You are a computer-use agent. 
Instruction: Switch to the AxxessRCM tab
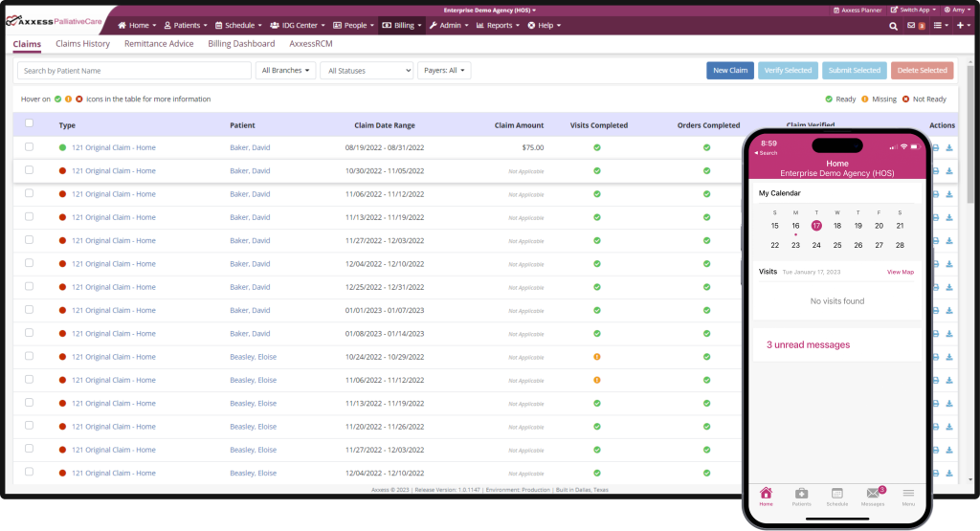[311, 44]
